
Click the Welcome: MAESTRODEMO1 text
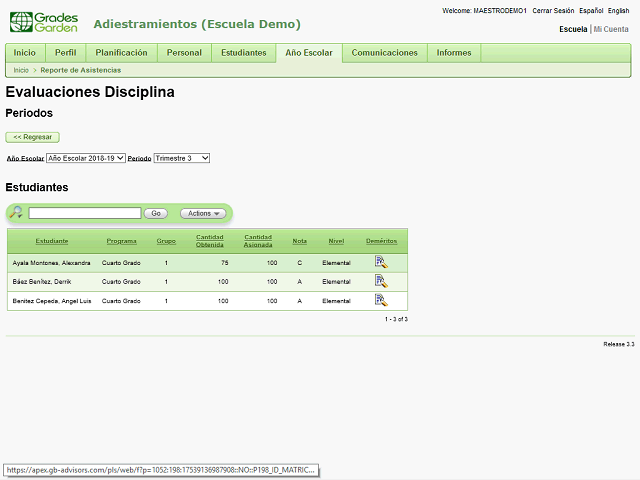point(484,11)
